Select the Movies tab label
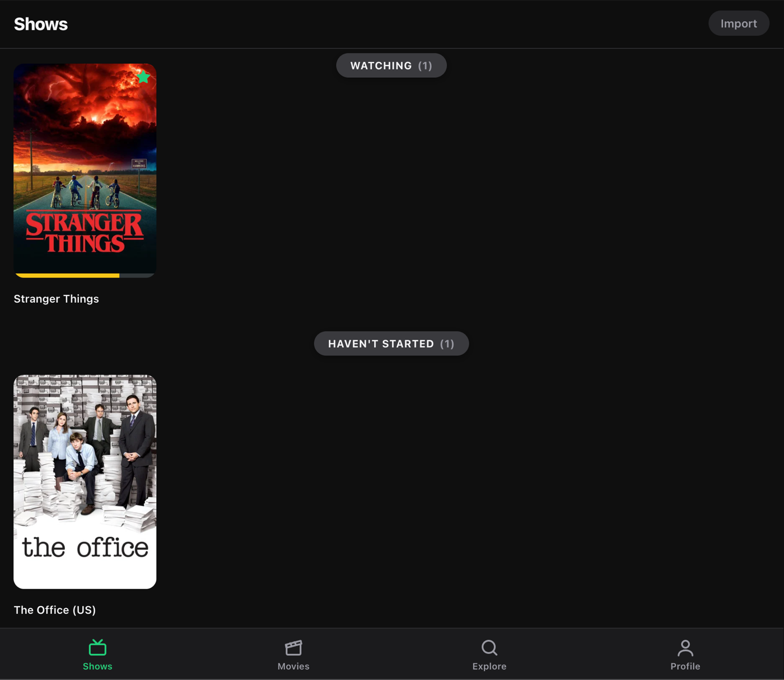784x680 pixels. click(293, 667)
